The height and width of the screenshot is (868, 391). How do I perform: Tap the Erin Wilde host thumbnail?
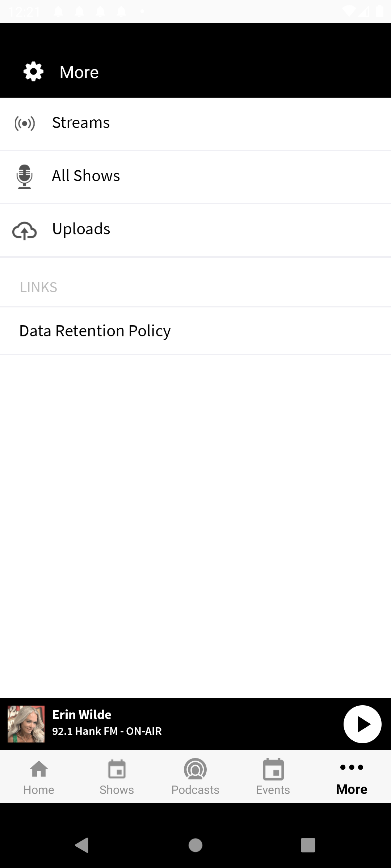[26, 724]
